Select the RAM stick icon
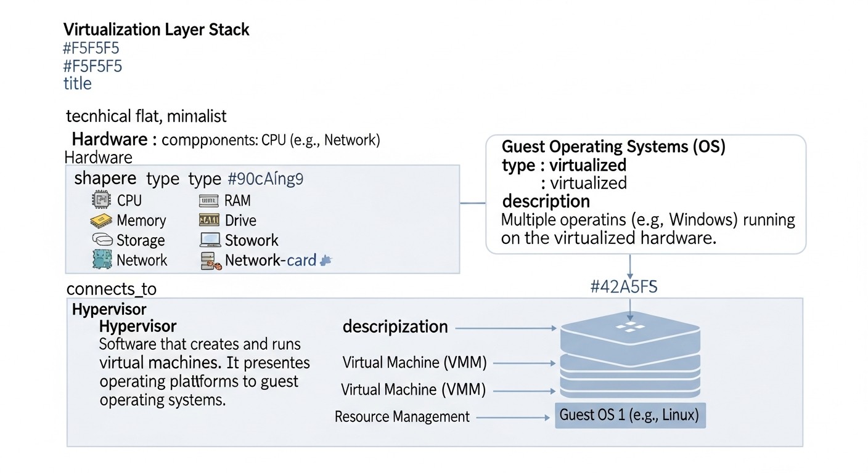This screenshot has width=868, height=473. point(210,200)
